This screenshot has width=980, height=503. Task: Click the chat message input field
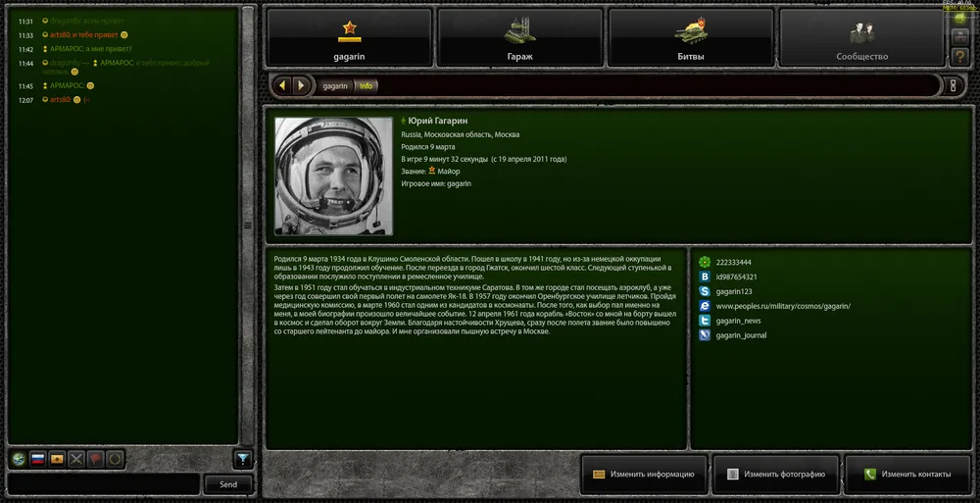[x=104, y=484]
